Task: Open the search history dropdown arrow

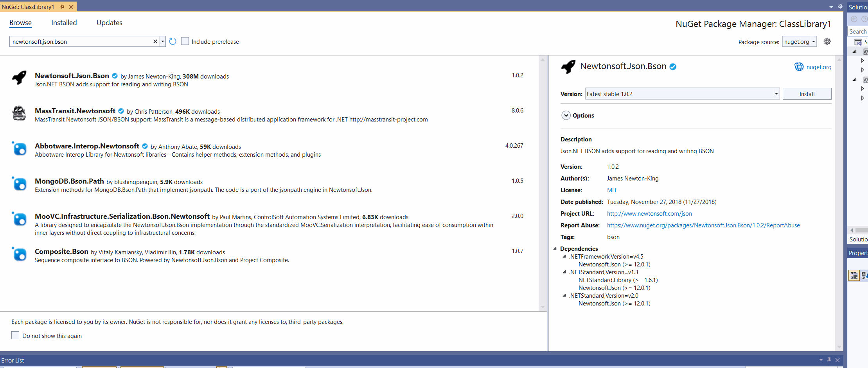Action: point(163,41)
